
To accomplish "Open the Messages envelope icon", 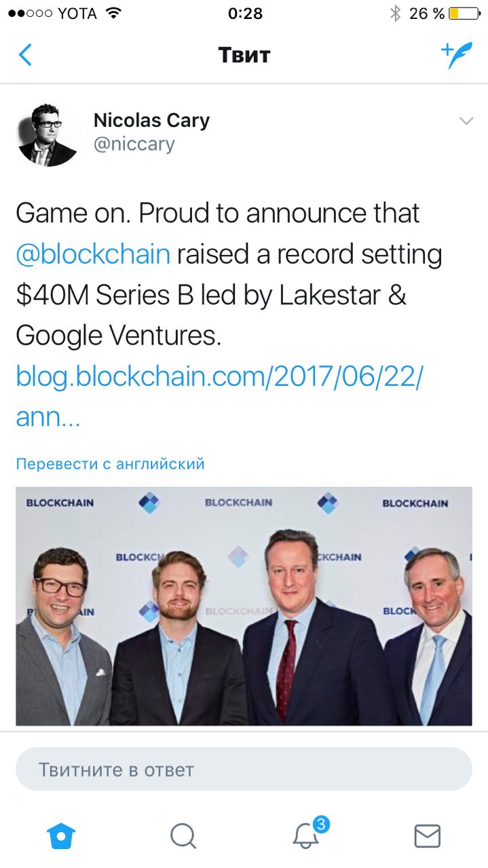I will (427, 836).
